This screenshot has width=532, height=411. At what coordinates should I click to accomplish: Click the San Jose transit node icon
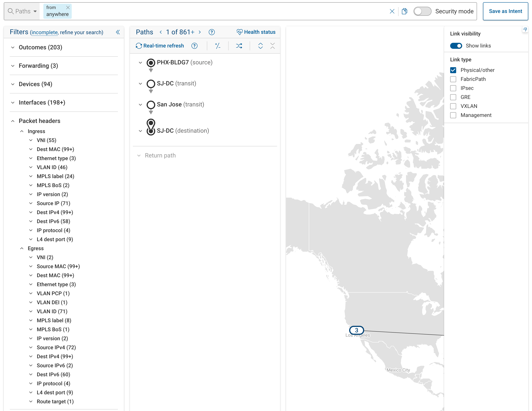click(x=151, y=105)
